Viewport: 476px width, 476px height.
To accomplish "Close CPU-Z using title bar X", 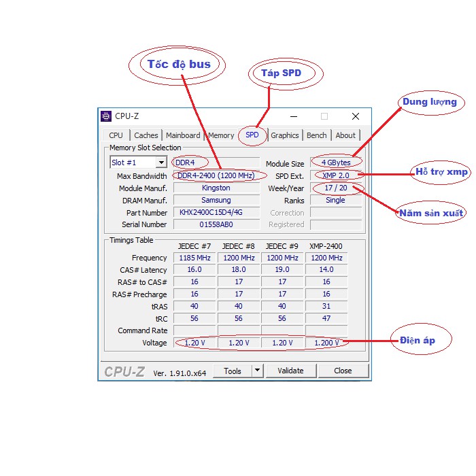I will click(355, 116).
